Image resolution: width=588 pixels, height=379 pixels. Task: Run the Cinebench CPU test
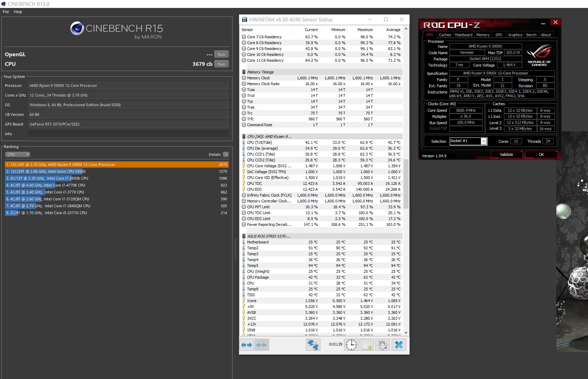[221, 64]
